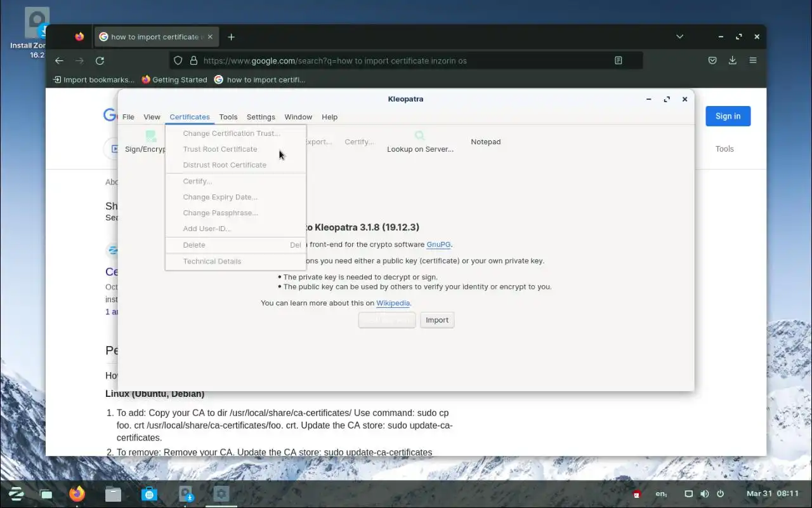Open Sign/Encrypt in Kleopatra toolbar
Viewport: 812px width, 508px height.
coord(146,142)
